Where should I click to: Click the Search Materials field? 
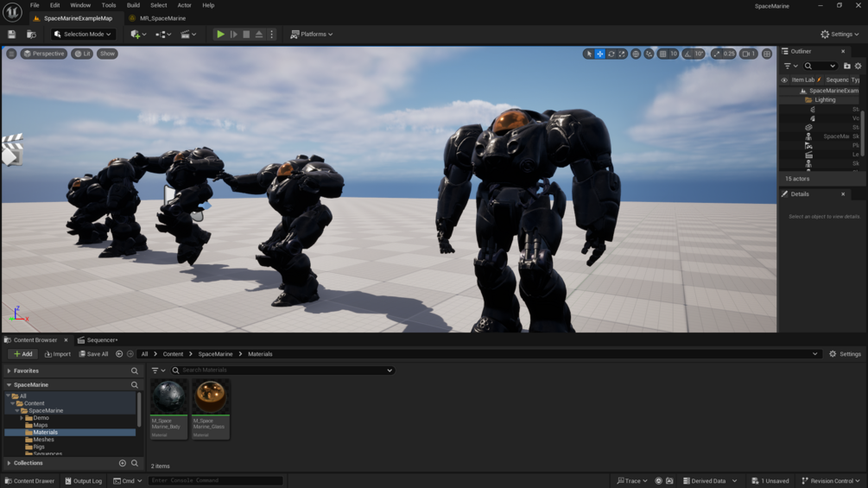(282, 371)
